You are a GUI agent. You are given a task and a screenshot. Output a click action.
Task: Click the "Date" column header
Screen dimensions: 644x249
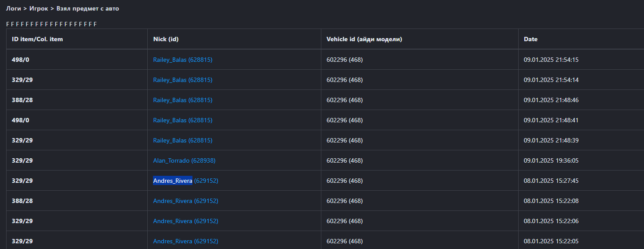tap(530, 39)
